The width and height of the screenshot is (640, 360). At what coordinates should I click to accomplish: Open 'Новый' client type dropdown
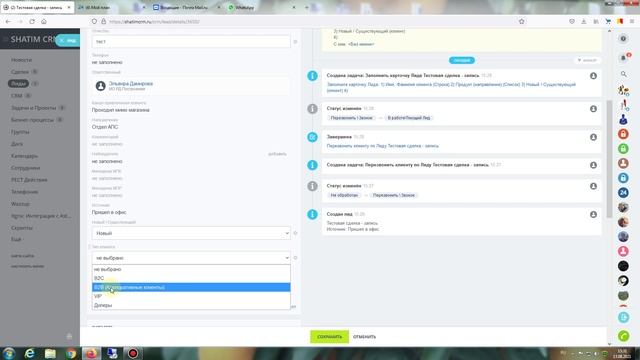pos(191,233)
